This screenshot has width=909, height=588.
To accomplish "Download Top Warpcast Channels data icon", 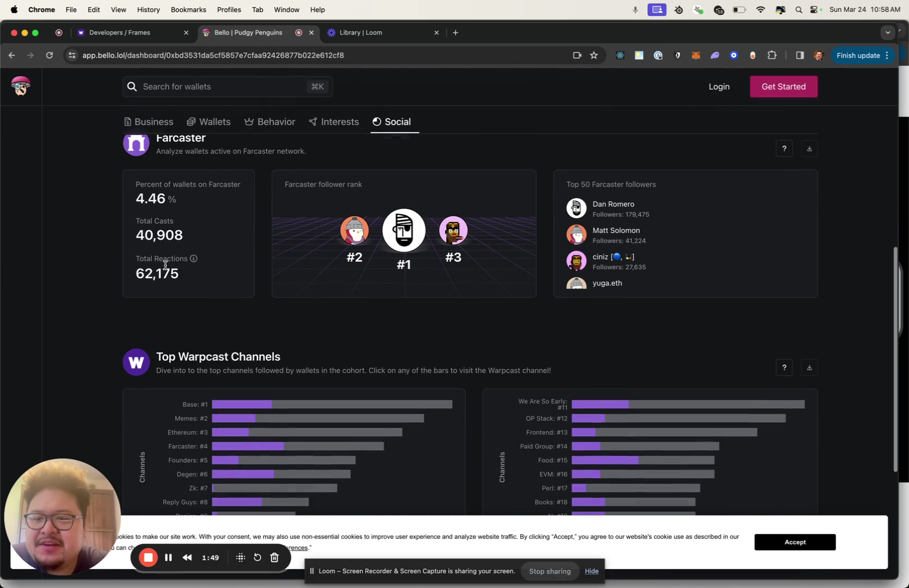I will click(x=809, y=367).
